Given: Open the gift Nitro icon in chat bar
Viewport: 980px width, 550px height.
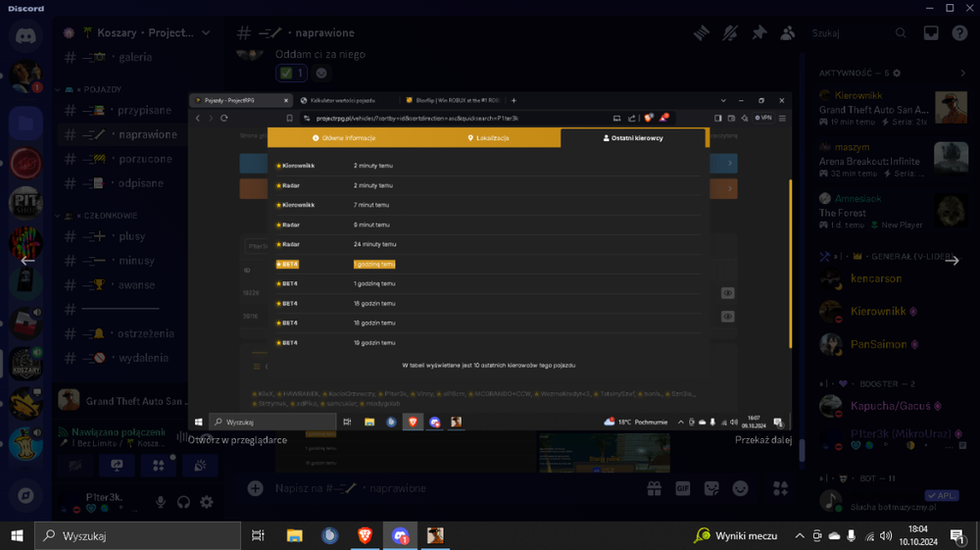Looking at the screenshot, I should coord(654,488).
